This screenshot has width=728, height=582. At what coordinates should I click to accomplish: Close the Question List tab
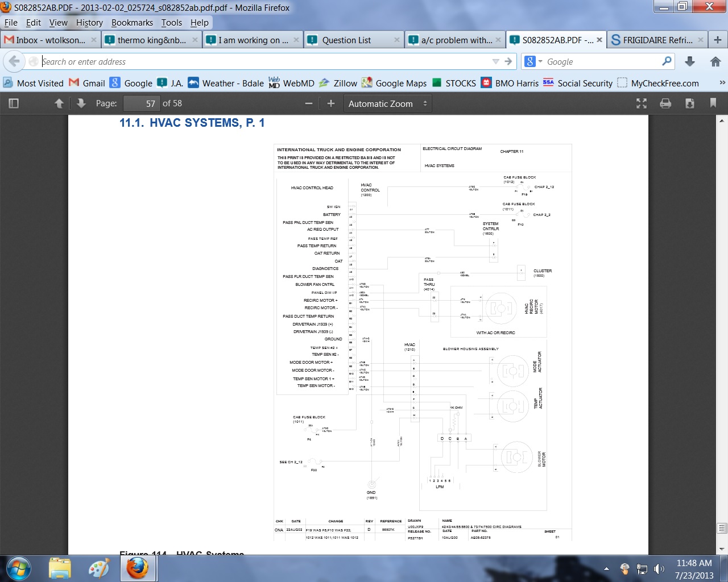(x=397, y=40)
